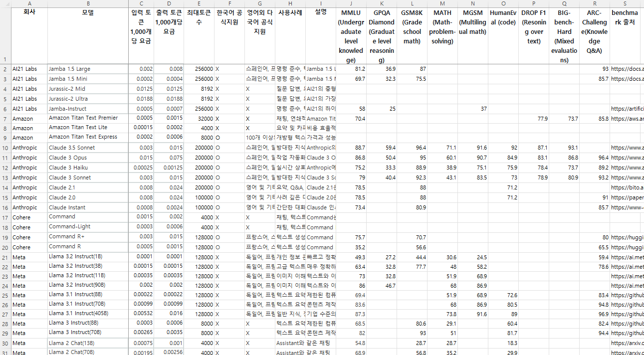Select the Llama 3.2 Instruct(90B) cell

pyautogui.click(x=88, y=285)
